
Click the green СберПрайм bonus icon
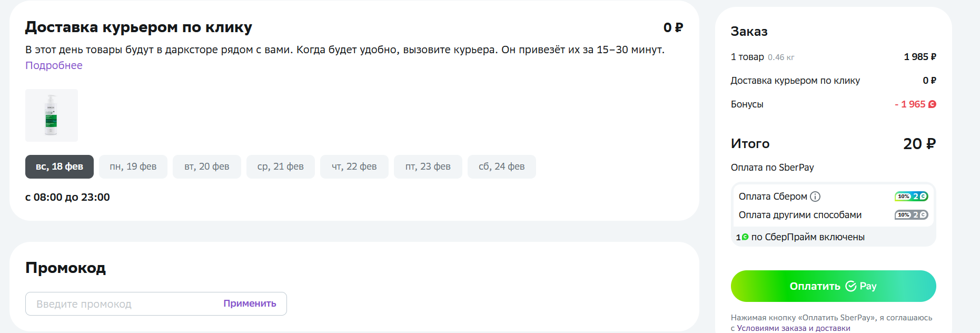pyautogui.click(x=745, y=237)
